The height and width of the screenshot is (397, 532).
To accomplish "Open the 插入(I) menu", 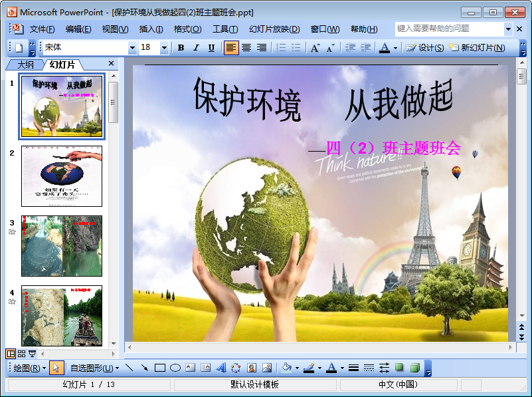I will pyautogui.click(x=151, y=29).
